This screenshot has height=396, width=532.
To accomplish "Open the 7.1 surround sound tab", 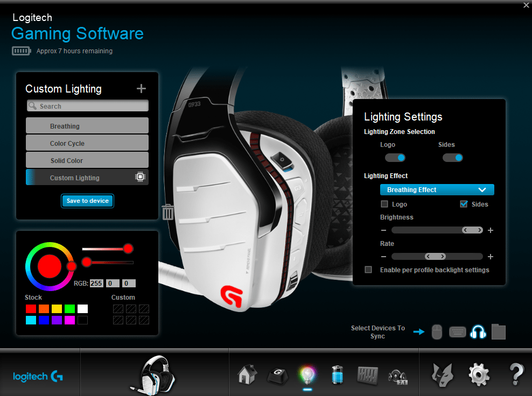I will 397,377.
